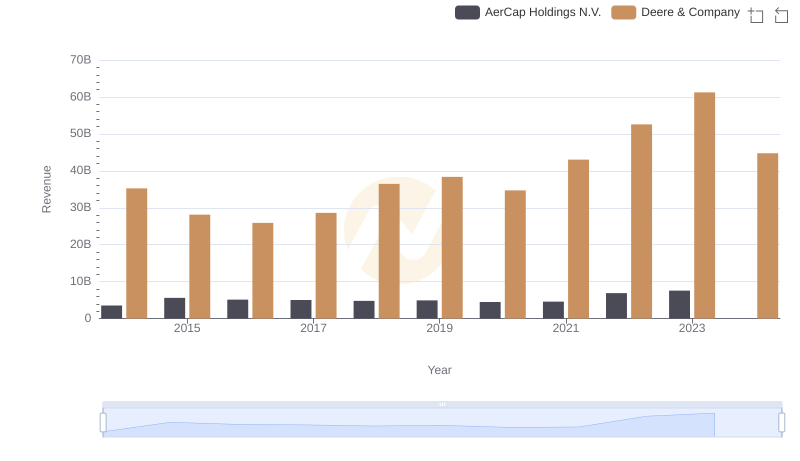Grab the left data zoom slider handle

pyautogui.click(x=103, y=423)
